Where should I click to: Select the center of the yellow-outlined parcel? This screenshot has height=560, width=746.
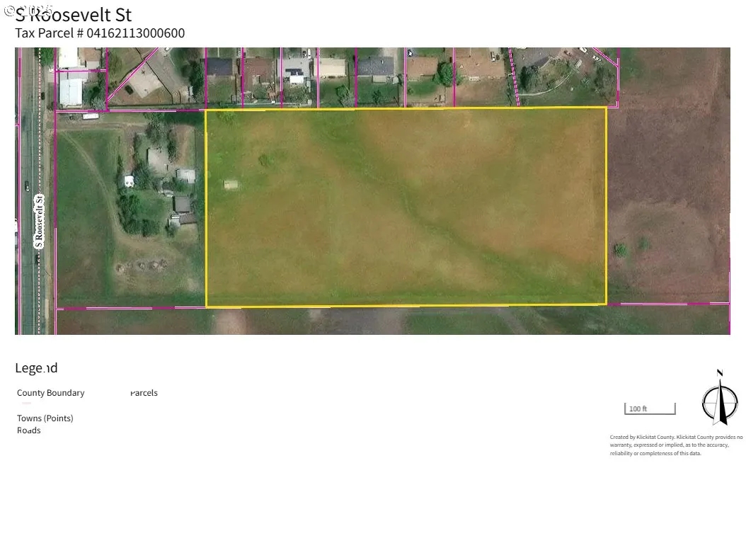pyautogui.click(x=406, y=207)
